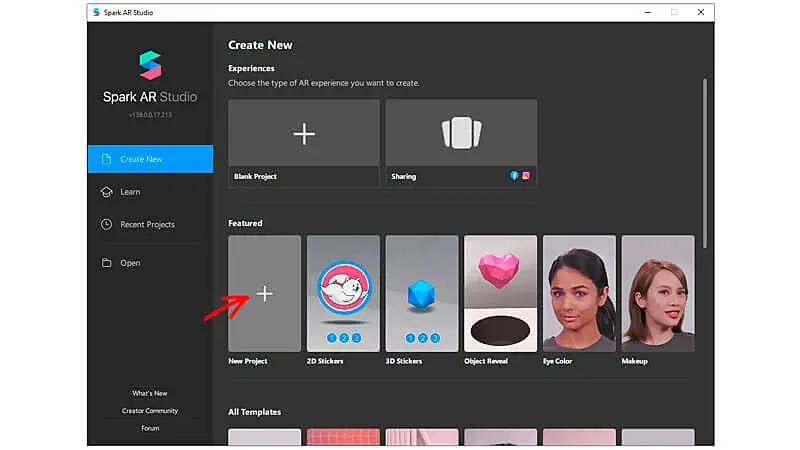
Task: Select the 2D Stickers template
Action: (x=343, y=293)
